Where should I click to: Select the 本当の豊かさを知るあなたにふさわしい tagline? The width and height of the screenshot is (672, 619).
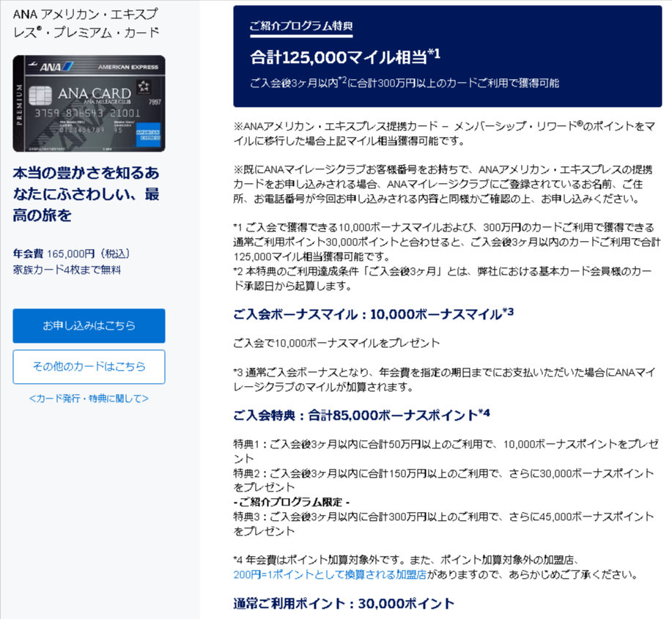[x=86, y=194]
